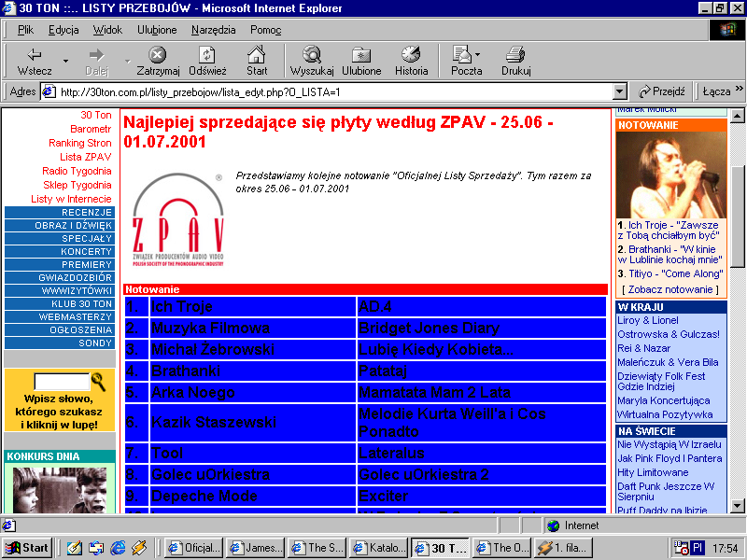Click the address URL field

333,91
